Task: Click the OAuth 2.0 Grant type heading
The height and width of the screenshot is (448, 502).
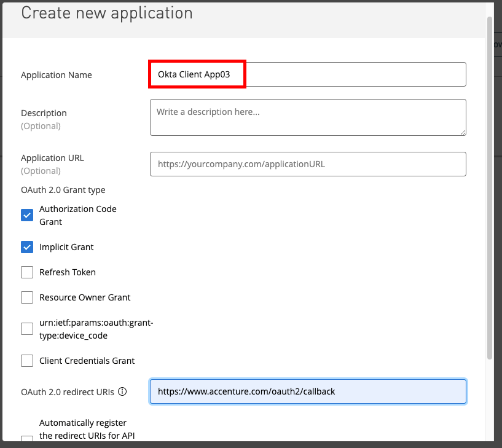Action: pyautogui.click(x=63, y=190)
